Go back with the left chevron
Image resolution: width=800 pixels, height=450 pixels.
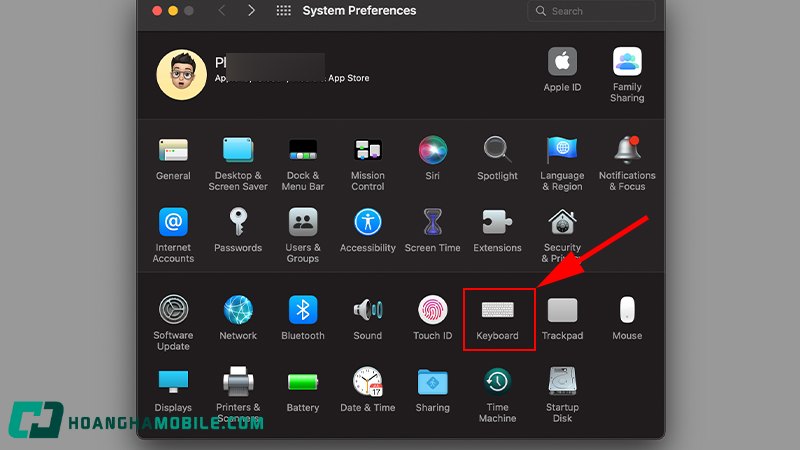click(x=222, y=11)
